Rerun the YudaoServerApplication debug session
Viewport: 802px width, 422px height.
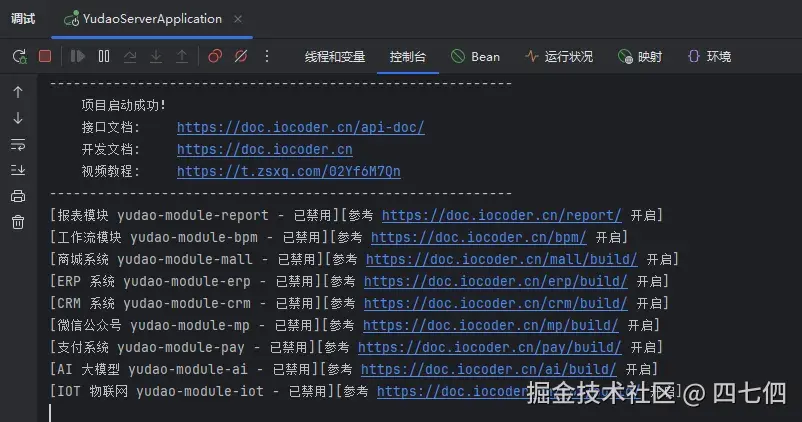pyautogui.click(x=19, y=56)
